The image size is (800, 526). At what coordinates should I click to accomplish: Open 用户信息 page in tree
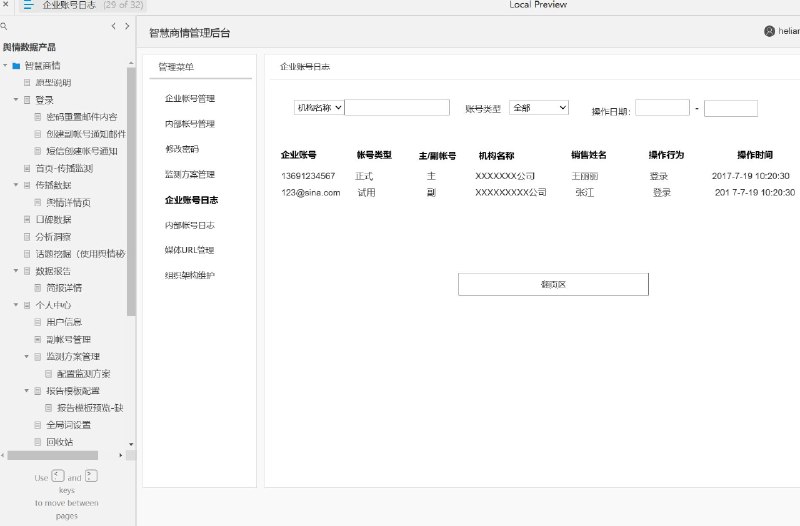click(64, 322)
